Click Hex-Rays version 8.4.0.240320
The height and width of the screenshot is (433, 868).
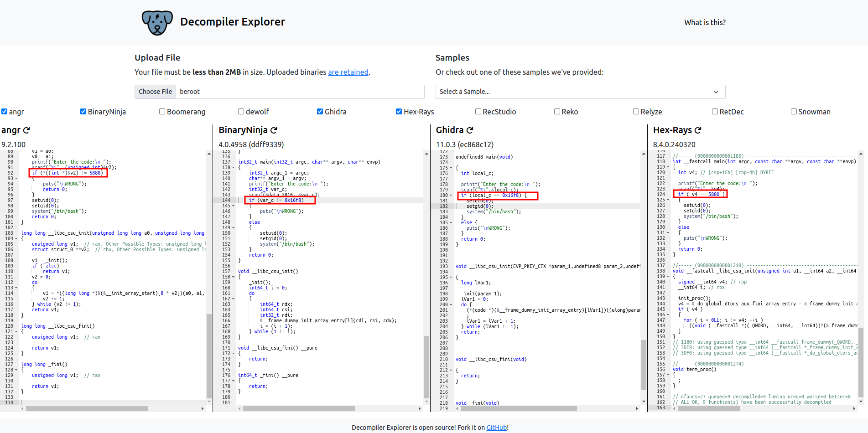(674, 144)
